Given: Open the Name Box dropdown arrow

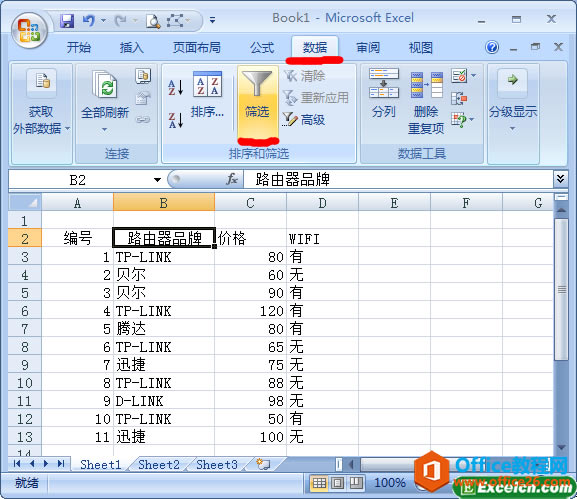Looking at the screenshot, I should tap(157, 180).
